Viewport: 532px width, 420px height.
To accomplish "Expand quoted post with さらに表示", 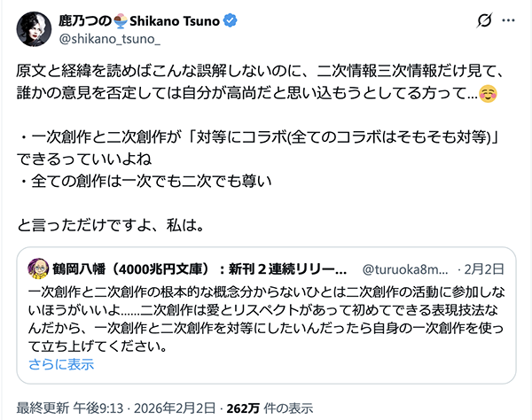I will click(60, 364).
